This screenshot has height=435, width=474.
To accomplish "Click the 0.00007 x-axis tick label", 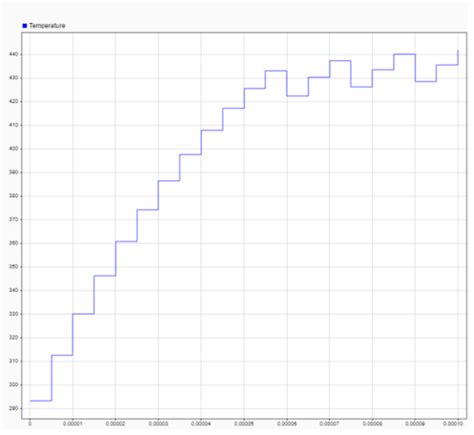I will pyautogui.click(x=329, y=424).
